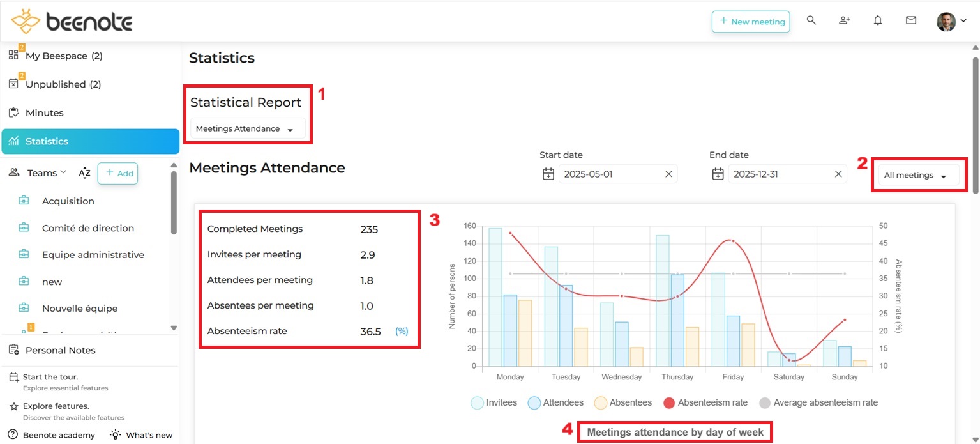The width and height of the screenshot is (980, 444).
Task: Open the All meetings filter dropdown
Action: (917, 174)
